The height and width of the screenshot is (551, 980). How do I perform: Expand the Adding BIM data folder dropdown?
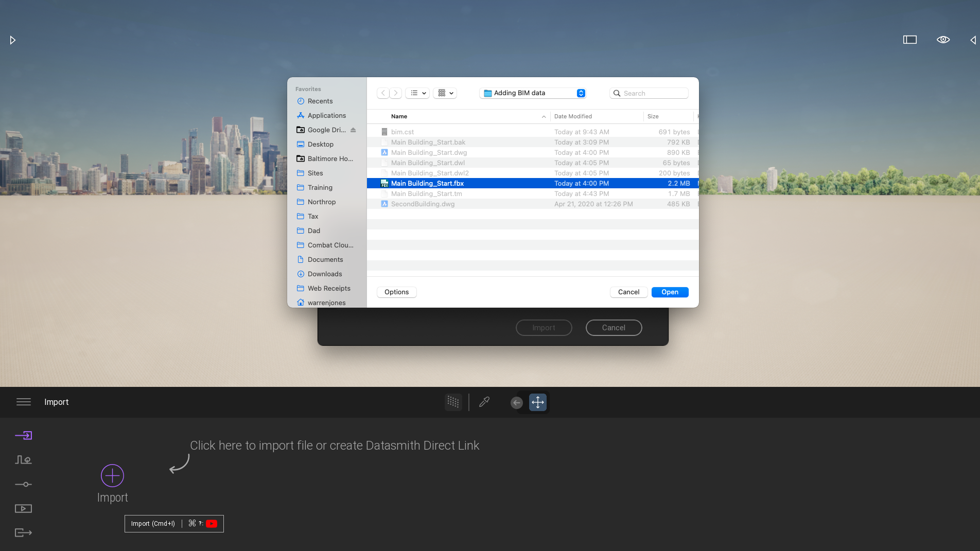tap(581, 93)
